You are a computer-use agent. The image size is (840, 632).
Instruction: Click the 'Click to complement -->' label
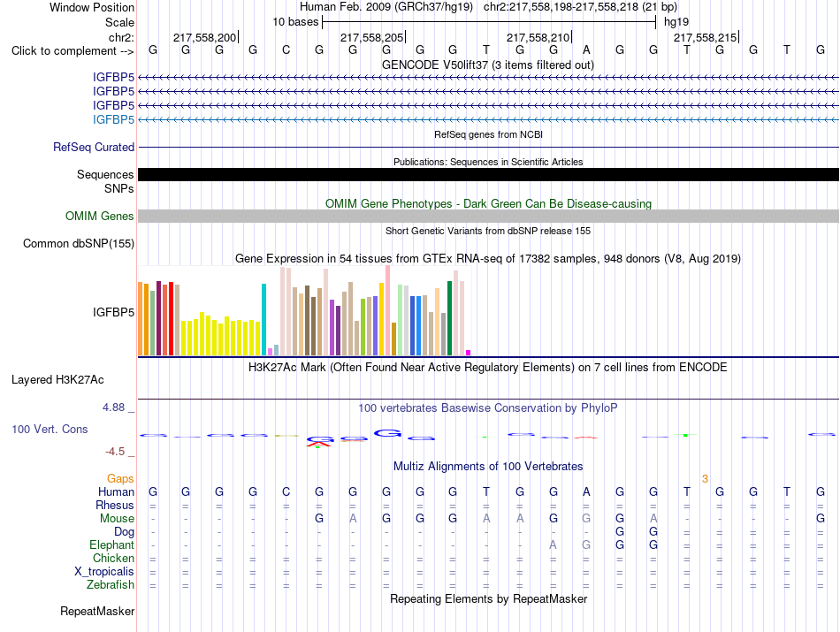(x=73, y=51)
